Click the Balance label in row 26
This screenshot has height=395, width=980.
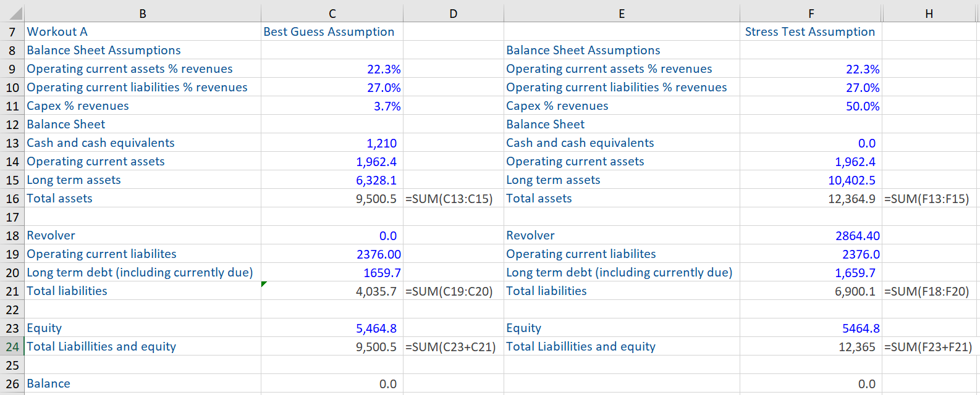[x=49, y=384]
